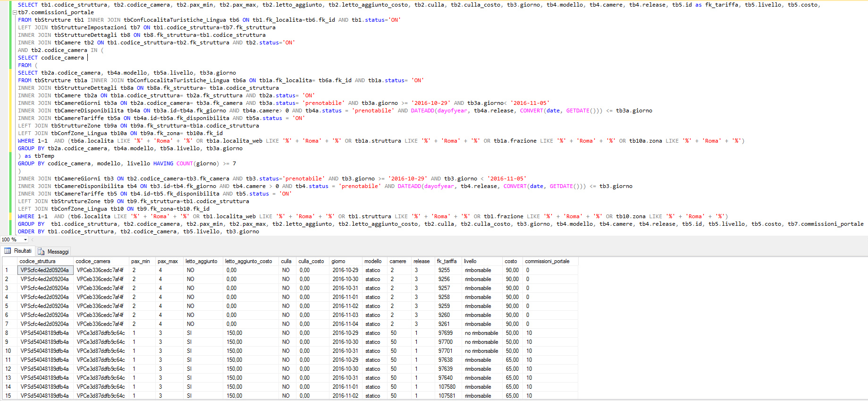Screen dimensions: 868x401
Task: Click 'LEFT JOIN tbStruttureImpostazioni tb7' line
Action: [147, 27]
